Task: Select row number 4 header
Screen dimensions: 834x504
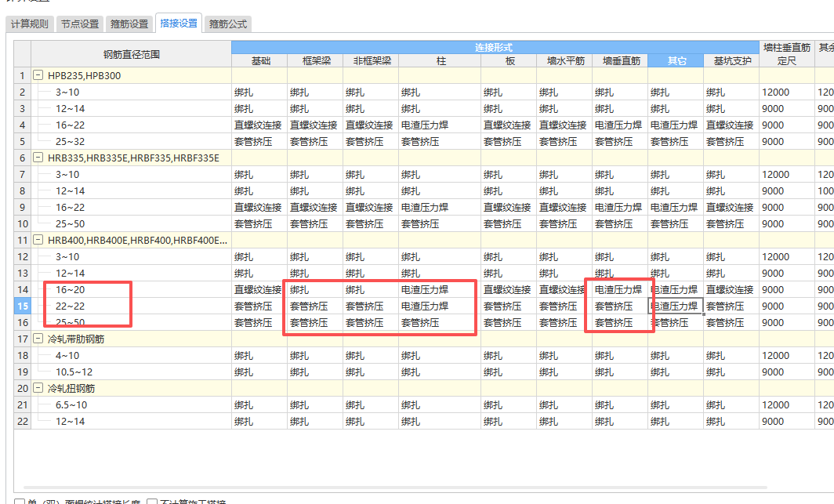Action: click(22, 125)
